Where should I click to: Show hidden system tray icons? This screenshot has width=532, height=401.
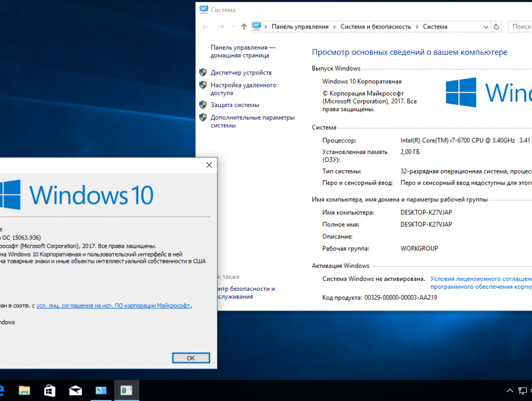click(509, 391)
